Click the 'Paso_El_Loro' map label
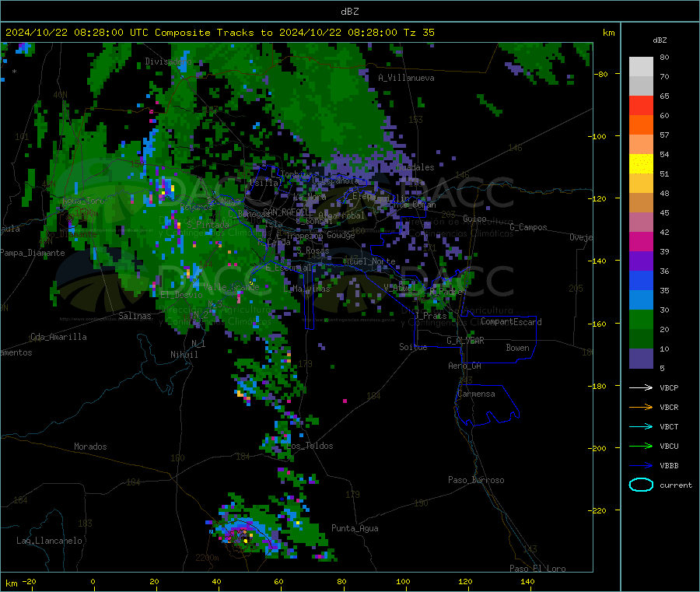Viewport: 700px width, 592px height. coord(537,569)
